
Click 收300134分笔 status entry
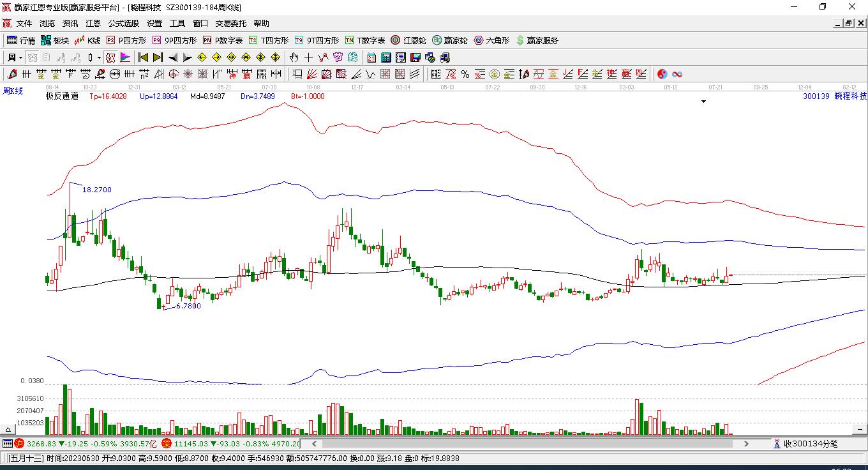[805, 443]
